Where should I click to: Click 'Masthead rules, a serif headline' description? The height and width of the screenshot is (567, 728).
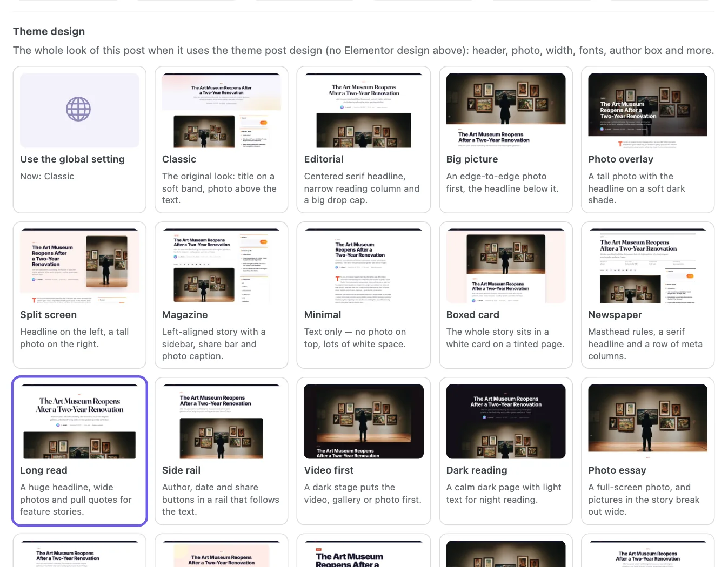click(x=645, y=344)
